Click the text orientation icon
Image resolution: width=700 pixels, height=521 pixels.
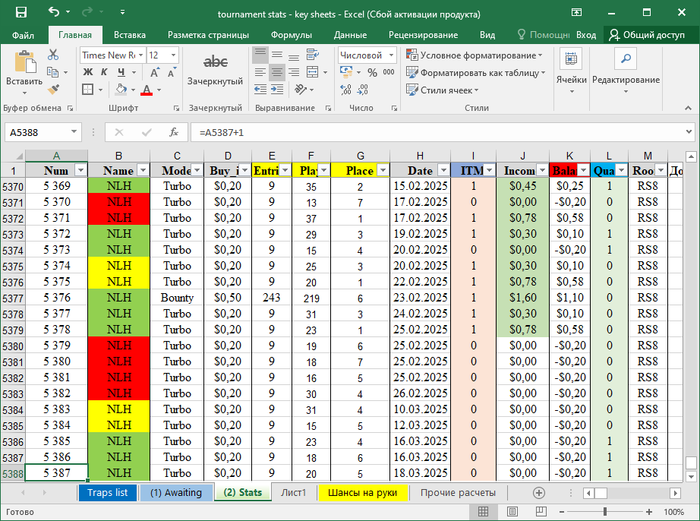coord(300,90)
